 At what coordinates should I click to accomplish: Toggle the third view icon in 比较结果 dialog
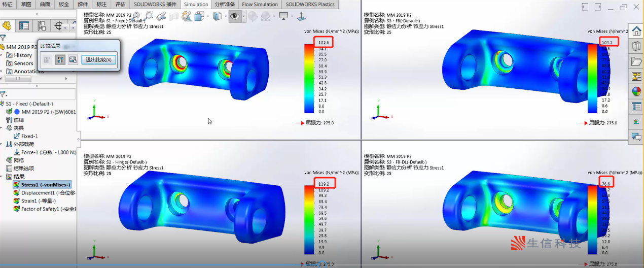click(73, 59)
